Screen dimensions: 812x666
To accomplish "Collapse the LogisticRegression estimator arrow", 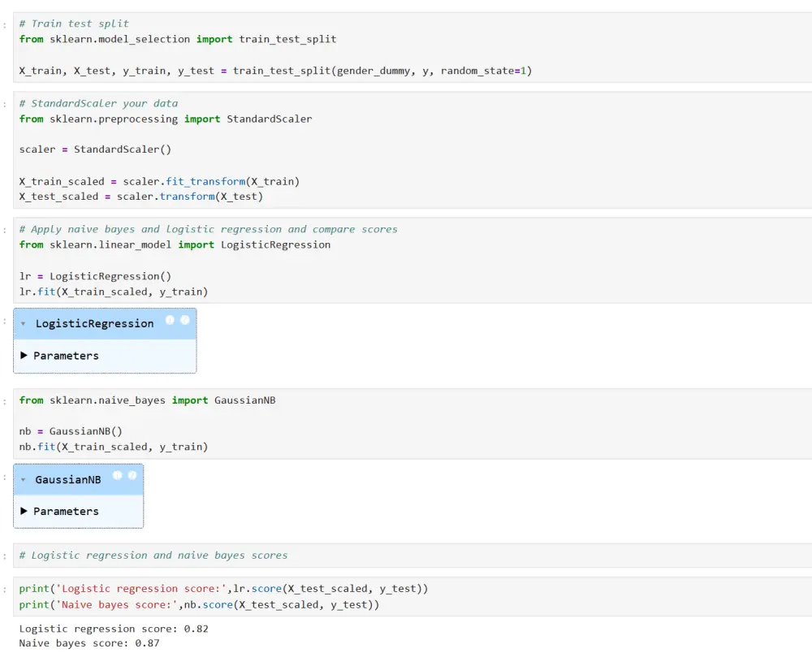I will pyautogui.click(x=23, y=324).
